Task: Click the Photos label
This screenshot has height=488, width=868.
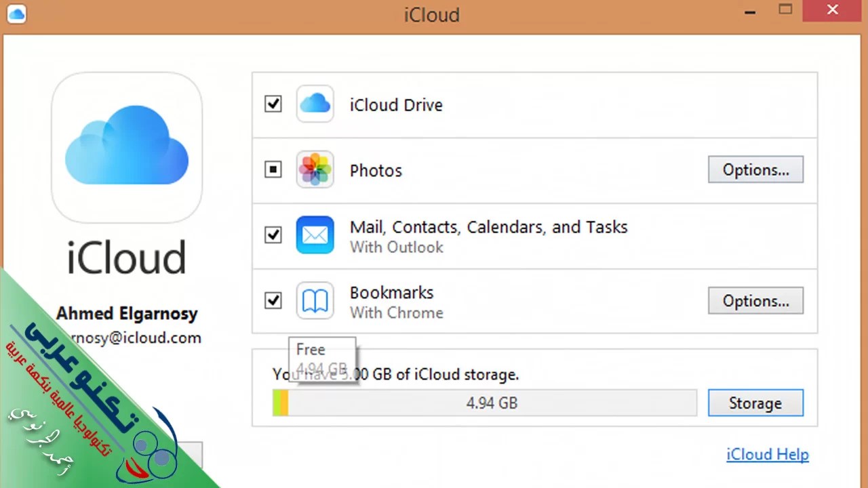Action: point(376,170)
